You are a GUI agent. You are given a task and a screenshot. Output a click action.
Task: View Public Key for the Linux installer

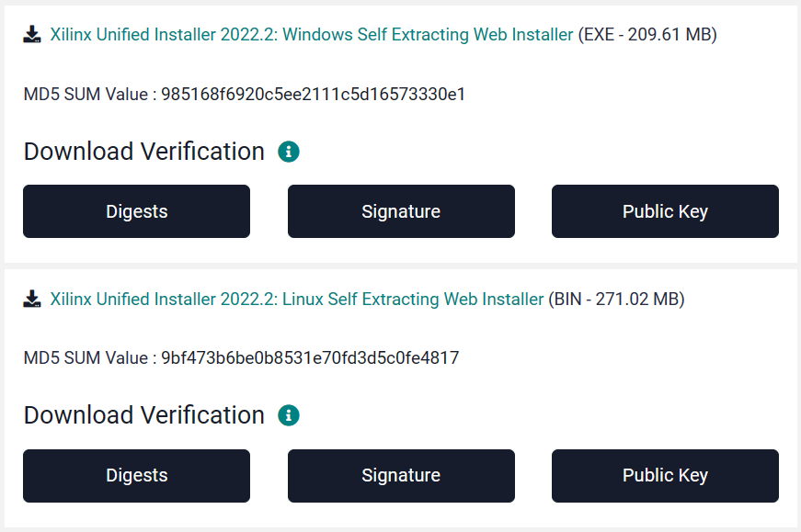tap(665, 475)
